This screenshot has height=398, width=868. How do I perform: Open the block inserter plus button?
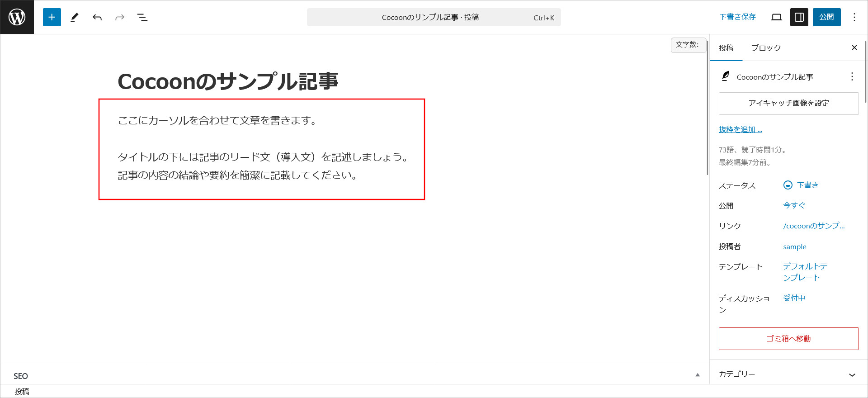pos(52,17)
